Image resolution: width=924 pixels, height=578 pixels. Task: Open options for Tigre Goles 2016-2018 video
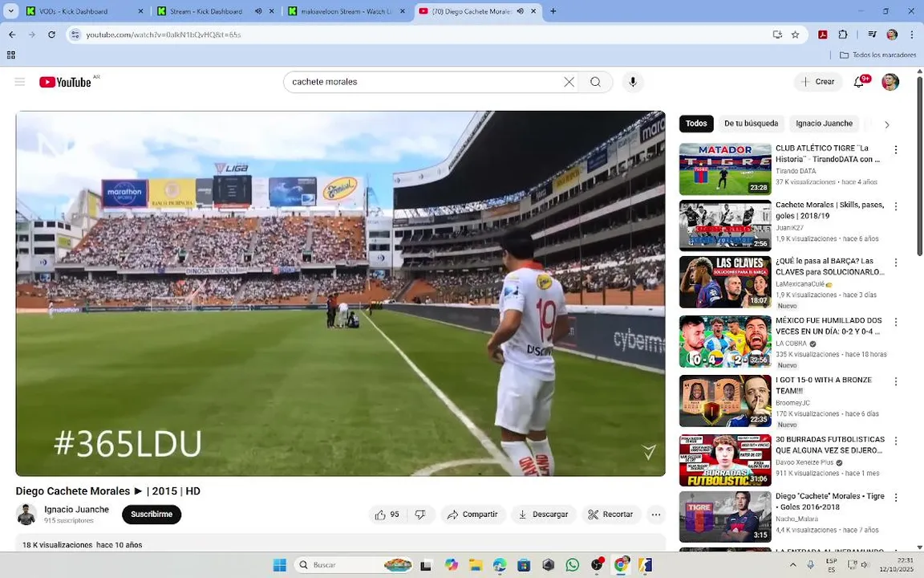896,498
